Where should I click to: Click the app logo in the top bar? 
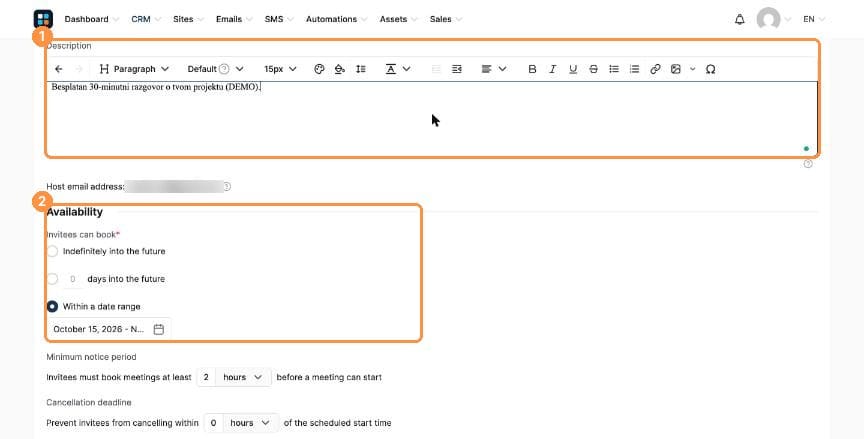43,19
